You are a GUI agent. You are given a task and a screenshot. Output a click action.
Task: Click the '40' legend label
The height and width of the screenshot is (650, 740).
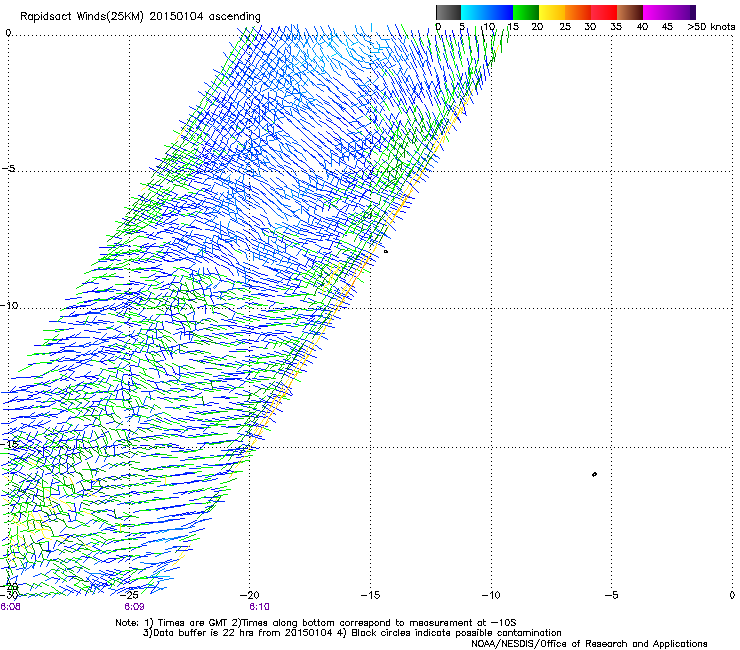pyautogui.click(x=642, y=27)
